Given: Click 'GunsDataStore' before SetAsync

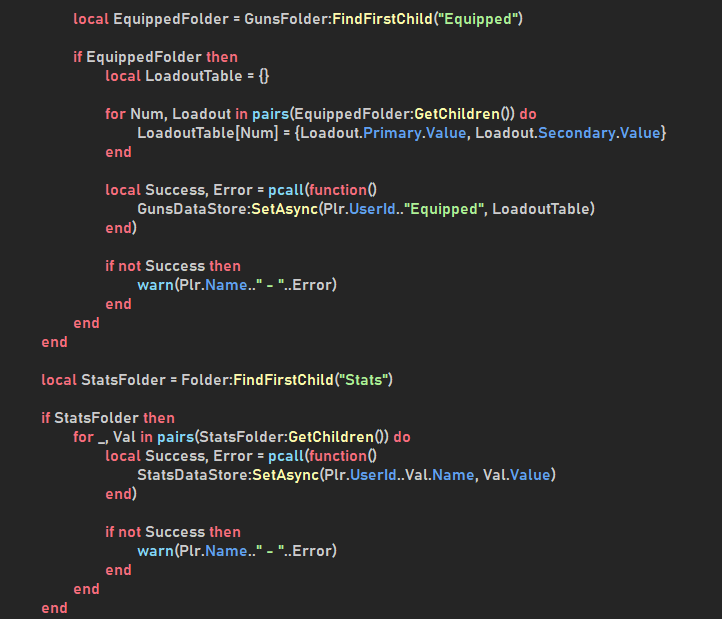Looking at the screenshot, I should (x=192, y=209).
